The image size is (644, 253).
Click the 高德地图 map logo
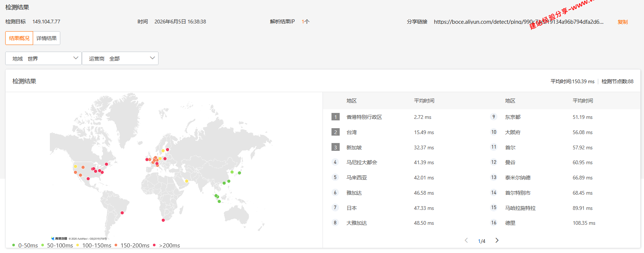pos(59,239)
